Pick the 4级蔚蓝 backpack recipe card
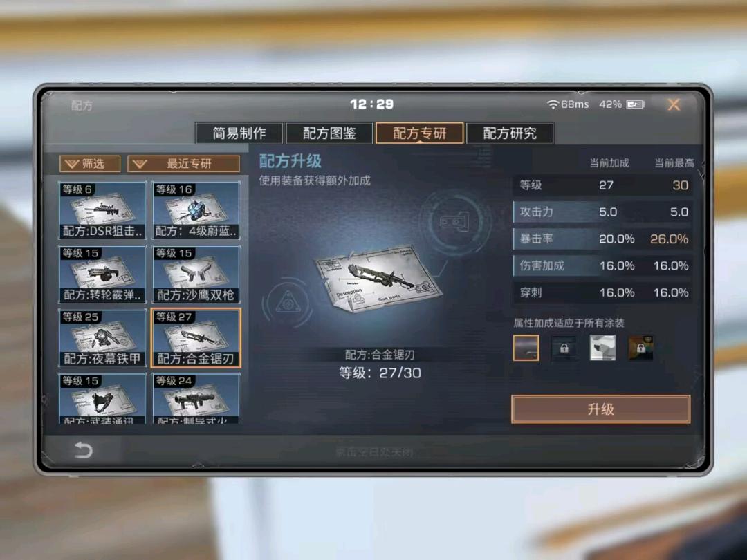Image resolution: width=747 pixels, height=560 pixels. coord(196,210)
